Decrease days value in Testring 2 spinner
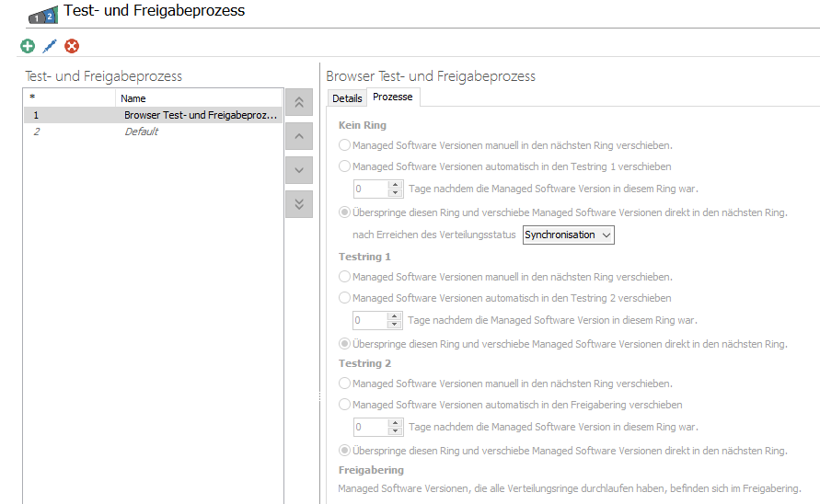Image resolution: width=820 pixels, height=504 pixels. tap(396, 431)
